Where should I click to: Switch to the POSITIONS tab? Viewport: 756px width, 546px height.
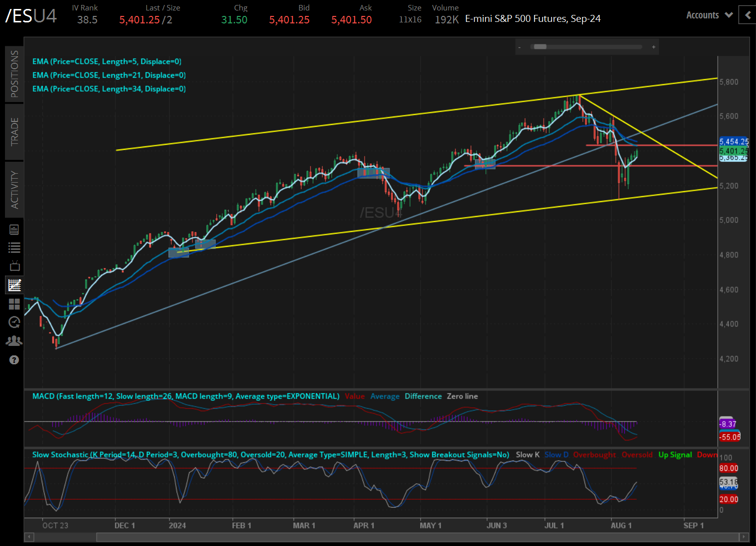tap(14, 74)
